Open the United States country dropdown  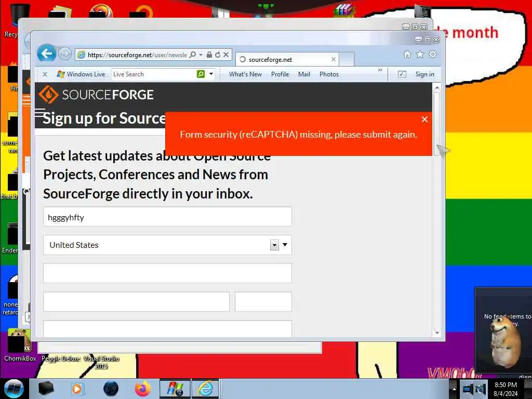tap(167, 245)
